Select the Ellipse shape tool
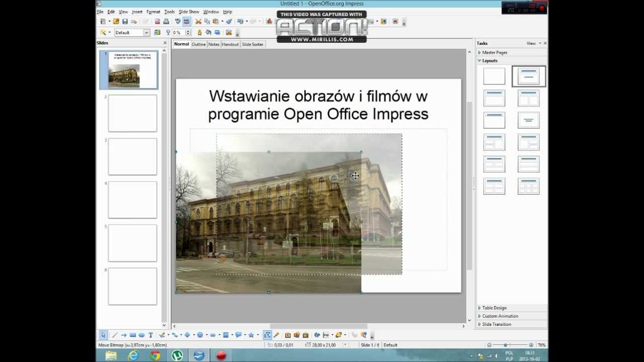Viewport: 644px width, 362px height. (x=141, y=335)
